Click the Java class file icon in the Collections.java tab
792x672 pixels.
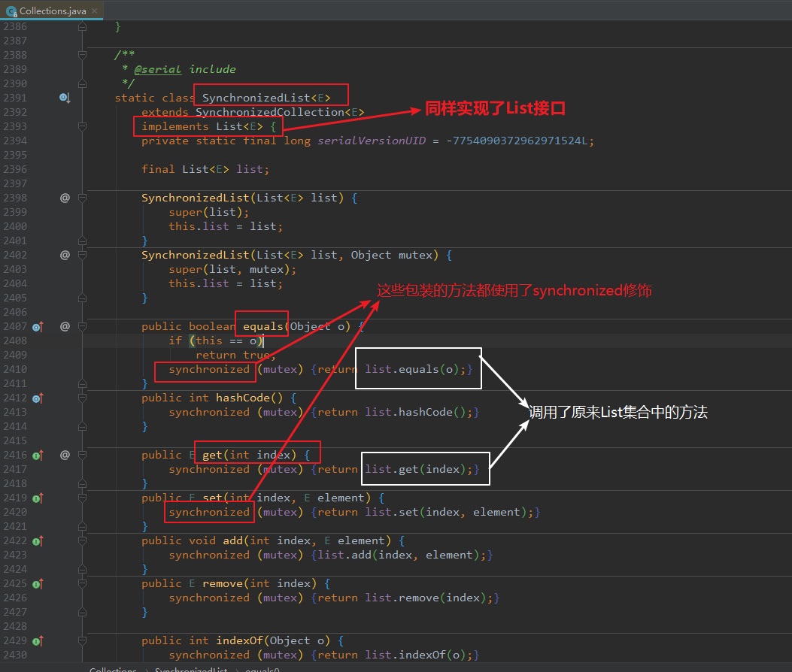click(11, 11)
